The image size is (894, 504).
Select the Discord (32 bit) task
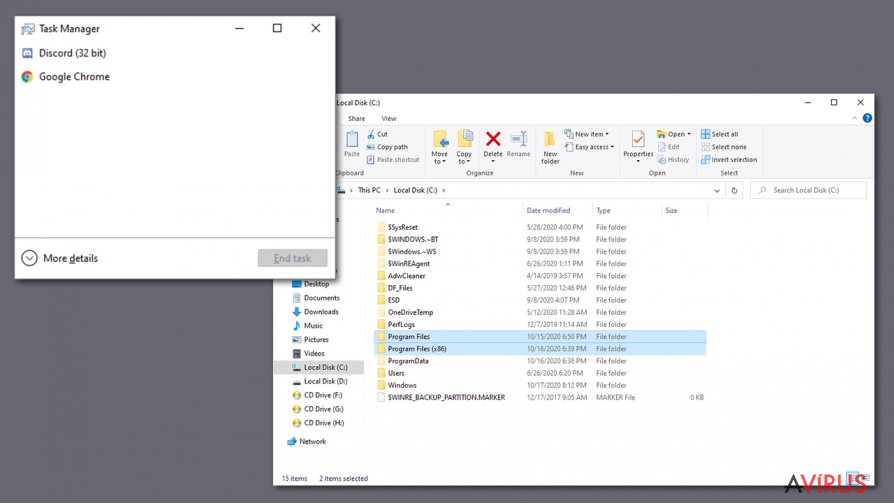[73, 53]
